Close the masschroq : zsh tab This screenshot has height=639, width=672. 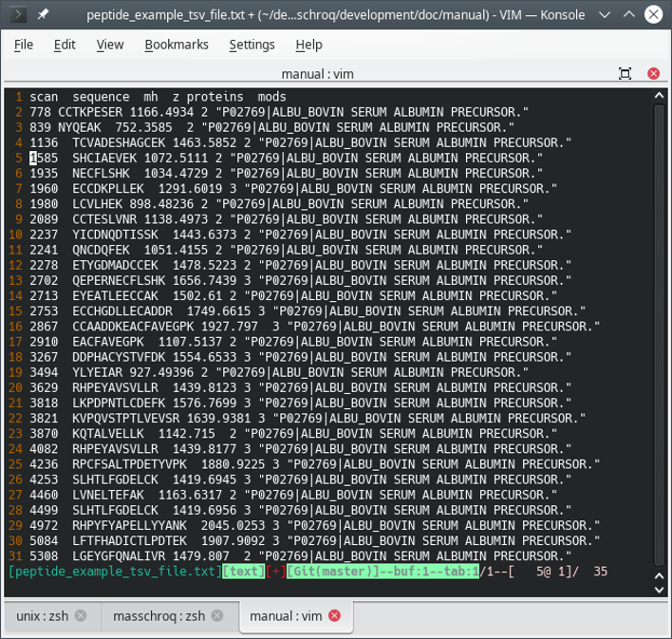pos(219,616)
